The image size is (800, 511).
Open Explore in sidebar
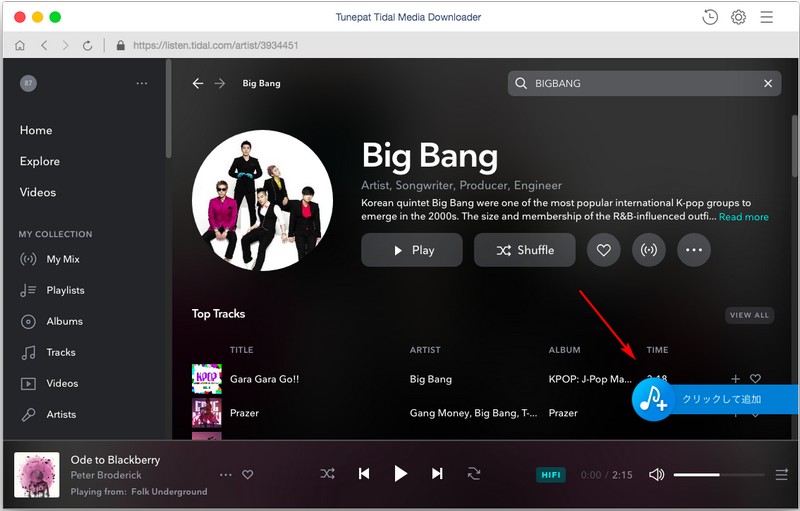[x=40, y=161]
